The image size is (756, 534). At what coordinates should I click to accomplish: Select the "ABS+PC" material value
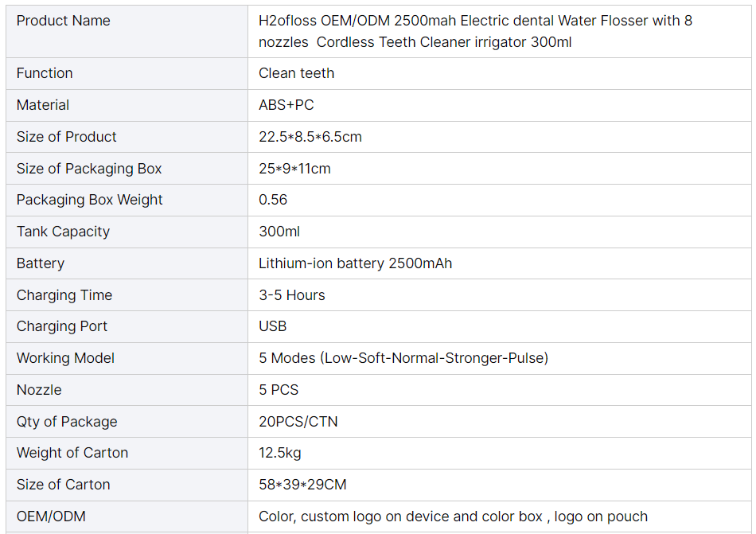click(286, 105)
